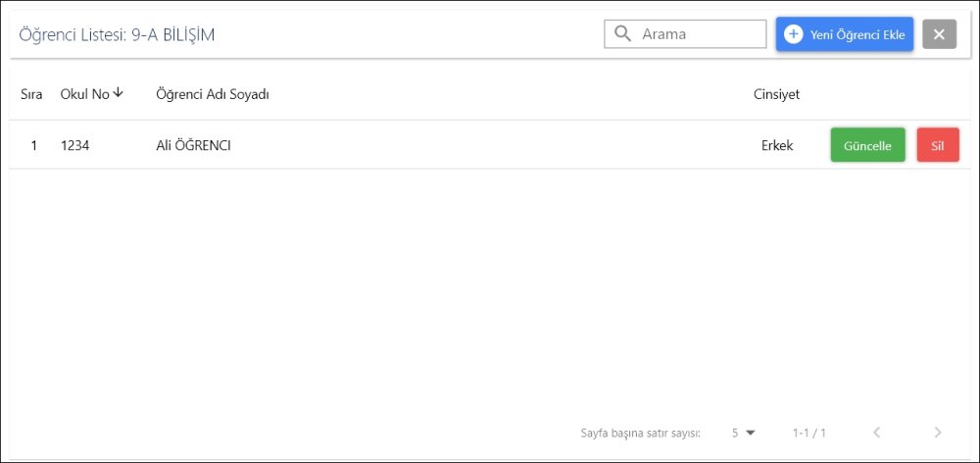Close the student list with X button
Image resolution: width=980 pixels, height=463 pixels.
click(x=939, y=34)
